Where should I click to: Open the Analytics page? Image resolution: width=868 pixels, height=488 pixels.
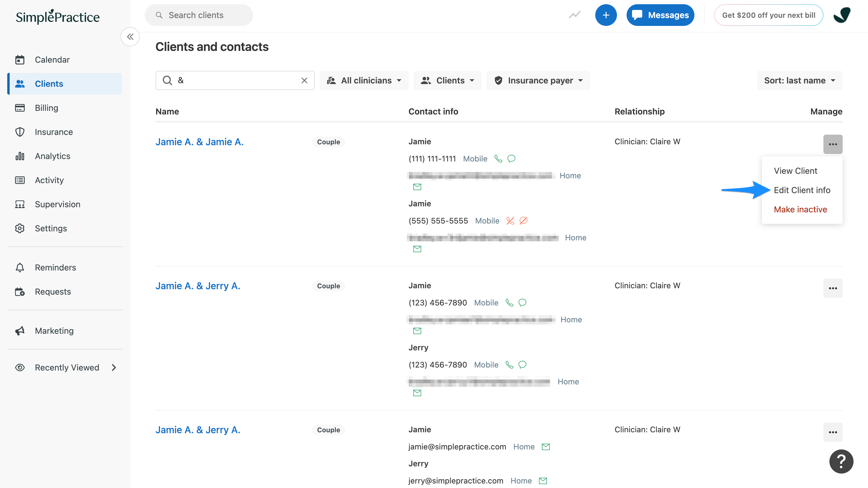(64, 156)
